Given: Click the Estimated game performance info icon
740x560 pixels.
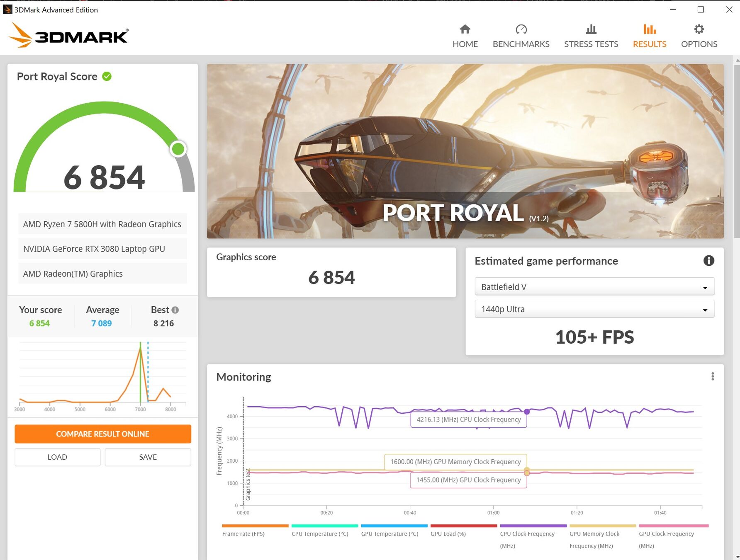Looking at the screenshot, I should (708, 260).
